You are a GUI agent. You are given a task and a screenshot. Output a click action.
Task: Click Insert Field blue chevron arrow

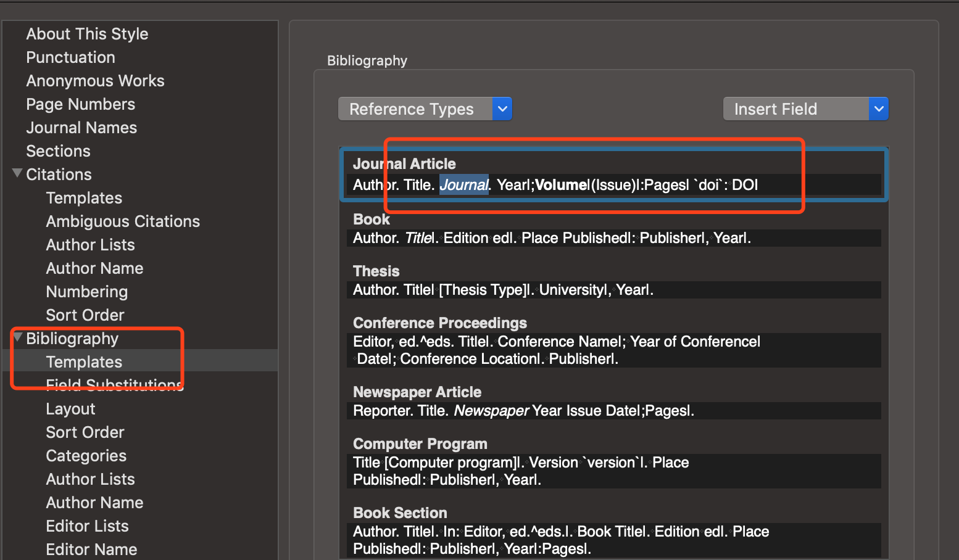click(x=879, y=109)
